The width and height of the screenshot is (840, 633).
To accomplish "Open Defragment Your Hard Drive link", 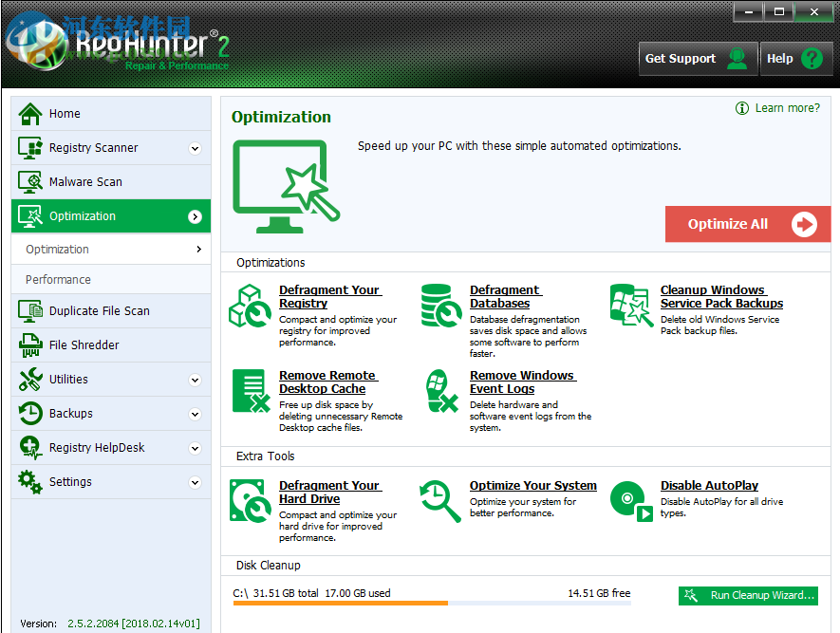I will (330, 493).
